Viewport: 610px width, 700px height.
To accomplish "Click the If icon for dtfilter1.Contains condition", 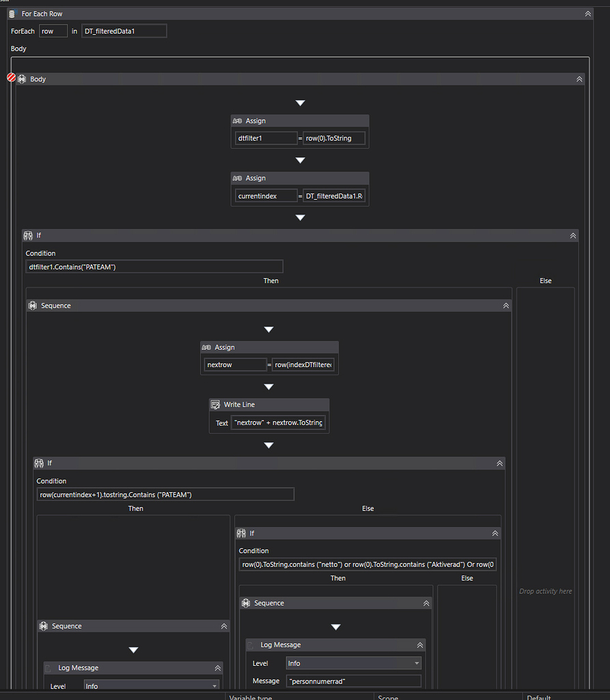I will pos(29,234).
